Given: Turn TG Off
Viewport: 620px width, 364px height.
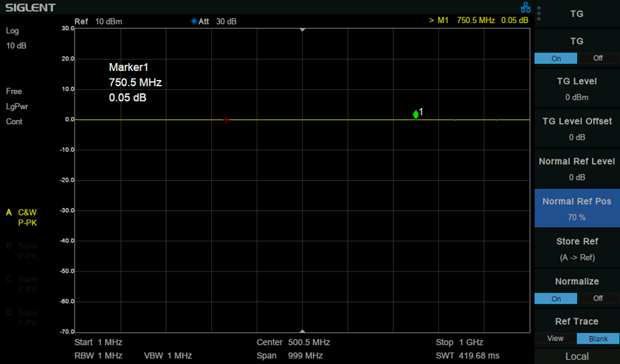Looking at the screenshot, I should [598, 58].
